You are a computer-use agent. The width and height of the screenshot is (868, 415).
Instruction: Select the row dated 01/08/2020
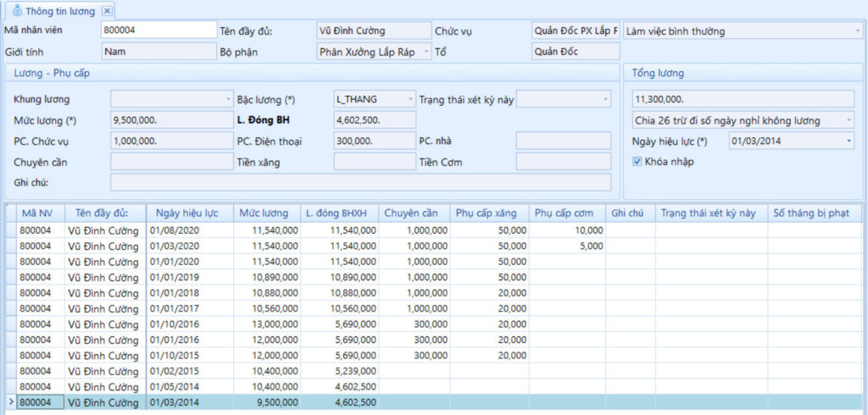point(434,230)
